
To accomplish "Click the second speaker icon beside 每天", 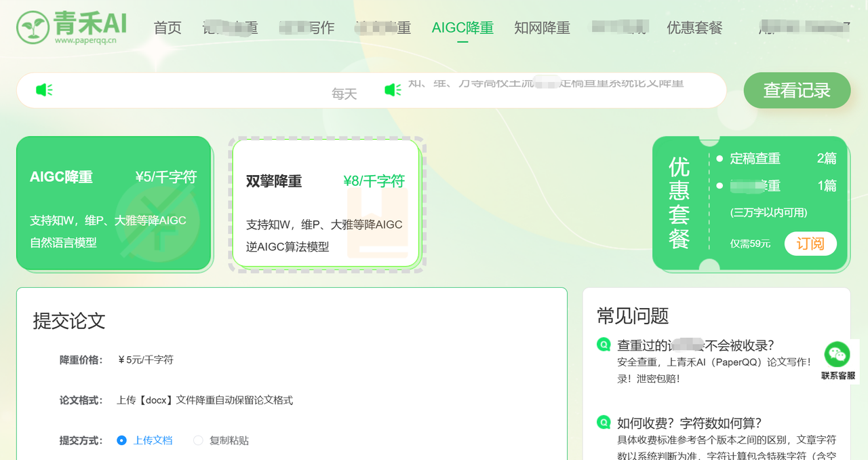I will pos(393,90).
